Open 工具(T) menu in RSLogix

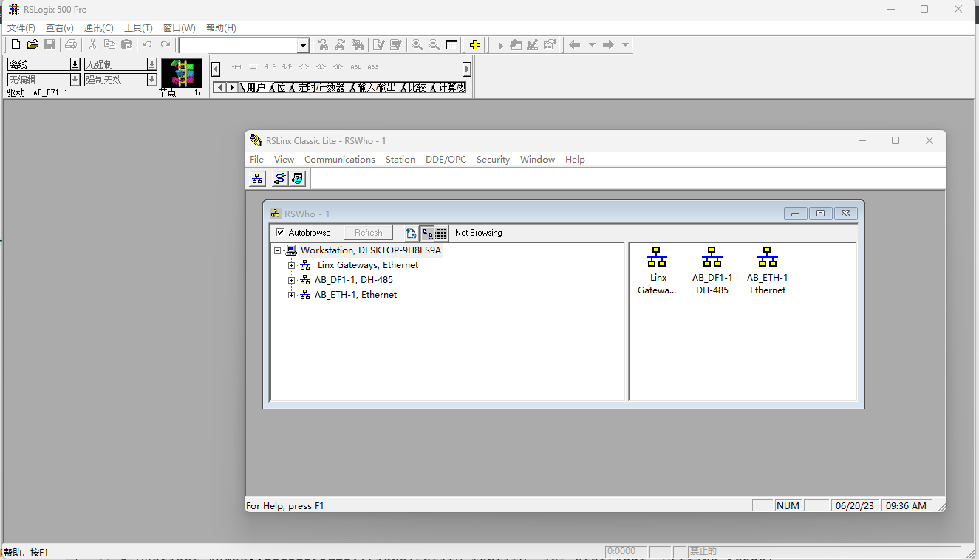point(138,28)
